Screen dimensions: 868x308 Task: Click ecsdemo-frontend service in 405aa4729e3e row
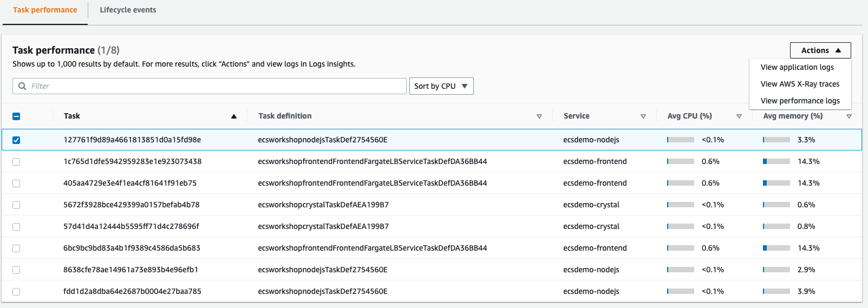coord(595,183)
